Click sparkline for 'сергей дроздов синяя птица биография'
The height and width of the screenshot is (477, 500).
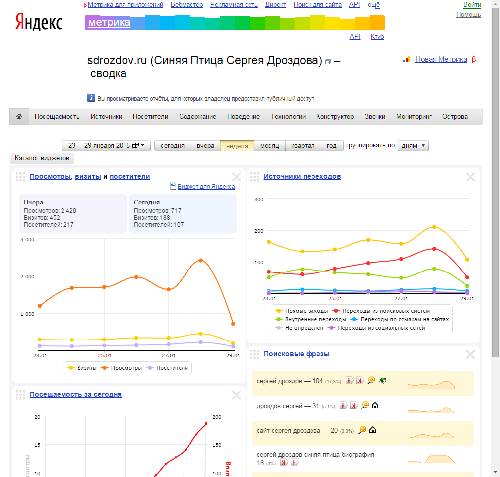coord(431,459)
